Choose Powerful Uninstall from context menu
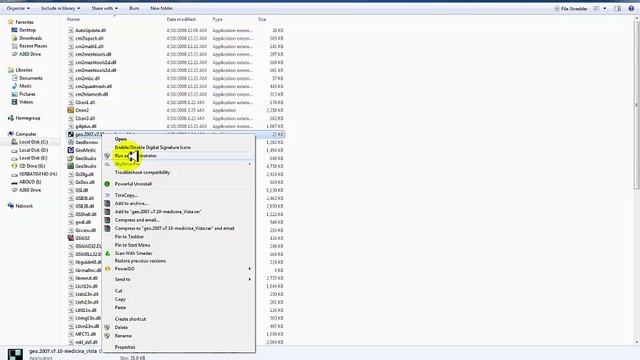Viewport: 640px width, 360px height. [x=133, y=184]
